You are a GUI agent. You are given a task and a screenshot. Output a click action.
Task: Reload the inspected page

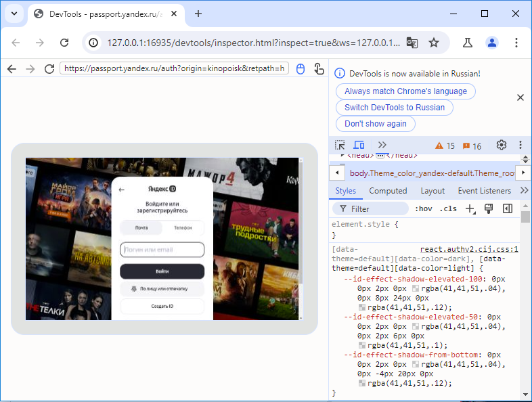coord(49,69)
